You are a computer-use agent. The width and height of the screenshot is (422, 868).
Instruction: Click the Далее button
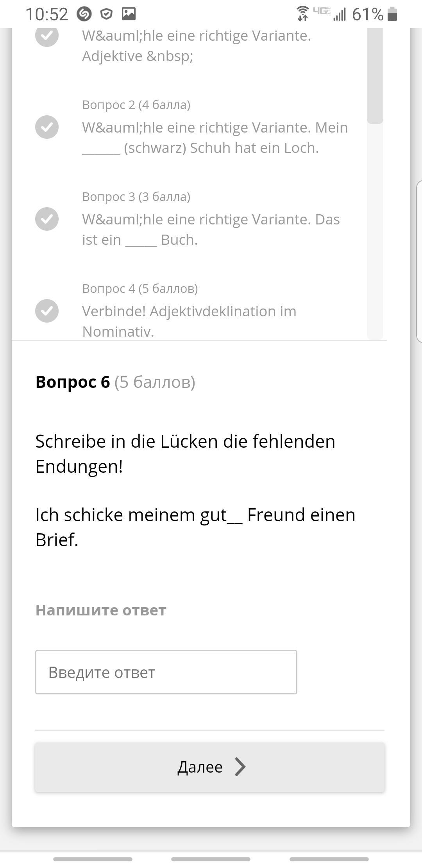click(x=210, y=767)
